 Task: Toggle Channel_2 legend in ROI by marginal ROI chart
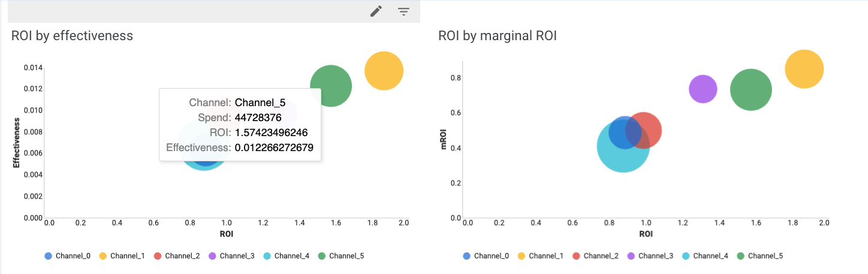(595, 256)
